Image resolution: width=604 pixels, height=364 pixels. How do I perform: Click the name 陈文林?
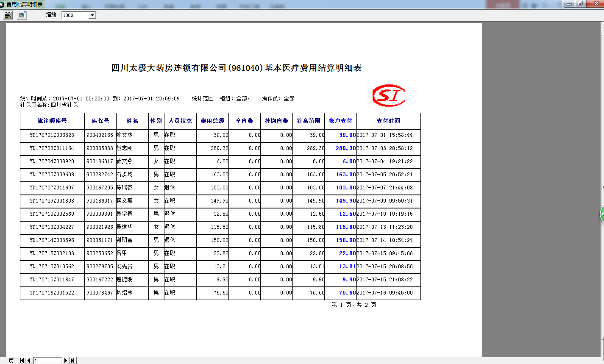pos(125,135)
